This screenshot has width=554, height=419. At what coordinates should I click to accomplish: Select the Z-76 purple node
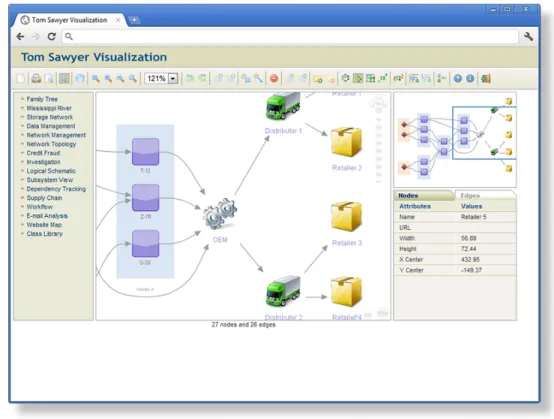click(146, 198)
